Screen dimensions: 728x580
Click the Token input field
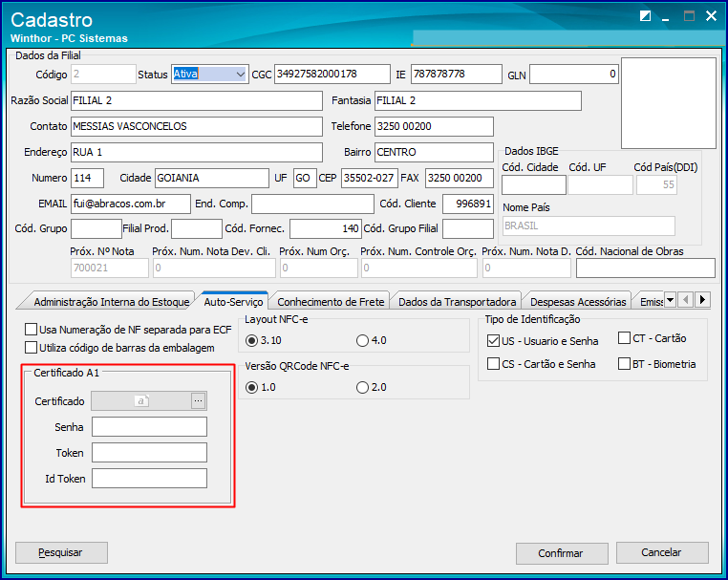(149, 452)
